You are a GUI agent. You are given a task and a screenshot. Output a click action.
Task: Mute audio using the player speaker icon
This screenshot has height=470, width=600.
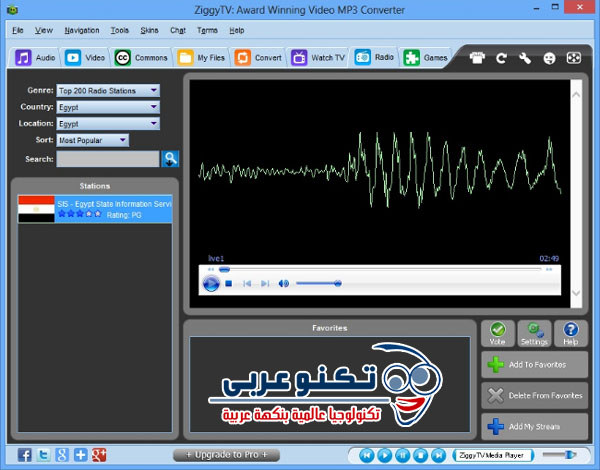(x=284, y=283)
